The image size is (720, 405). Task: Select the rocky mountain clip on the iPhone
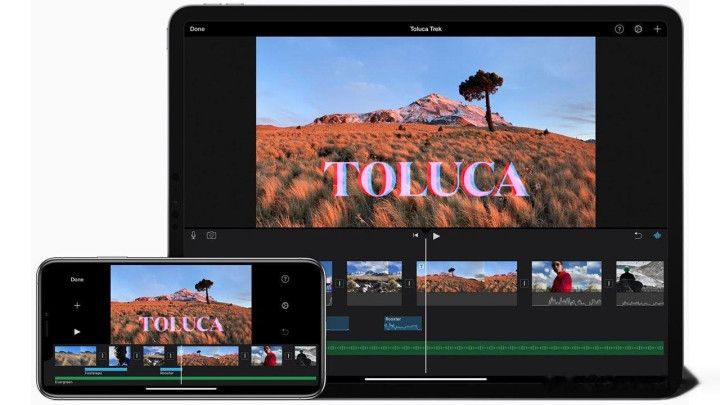tap(154, 356)
